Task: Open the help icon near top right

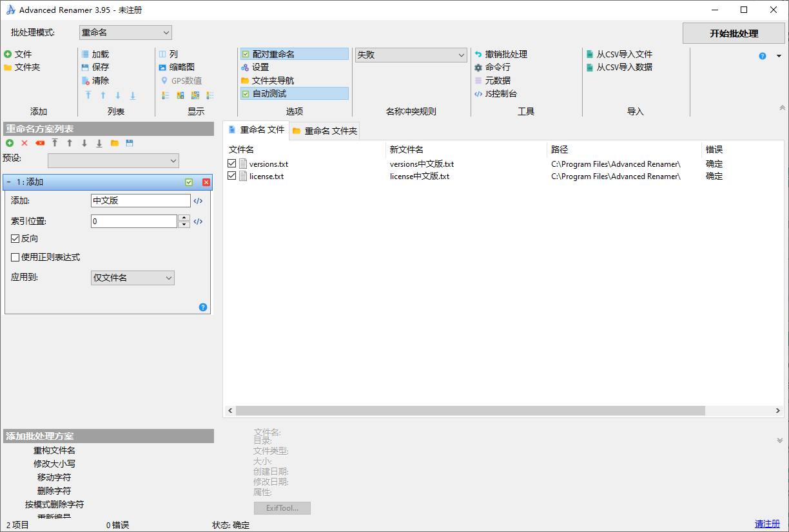Action: point(763,56)
